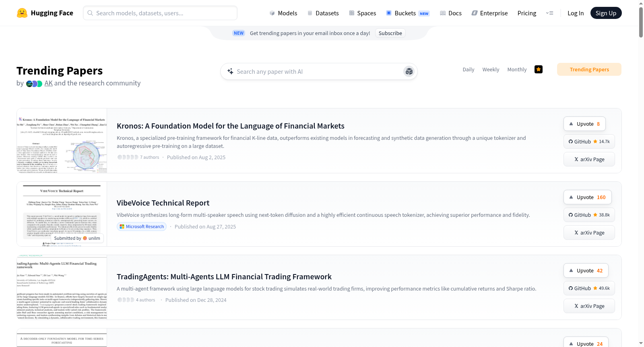Open the Datasets navigation item
The width and height of the screenshot is (644, 347).
tap(323, 13)
